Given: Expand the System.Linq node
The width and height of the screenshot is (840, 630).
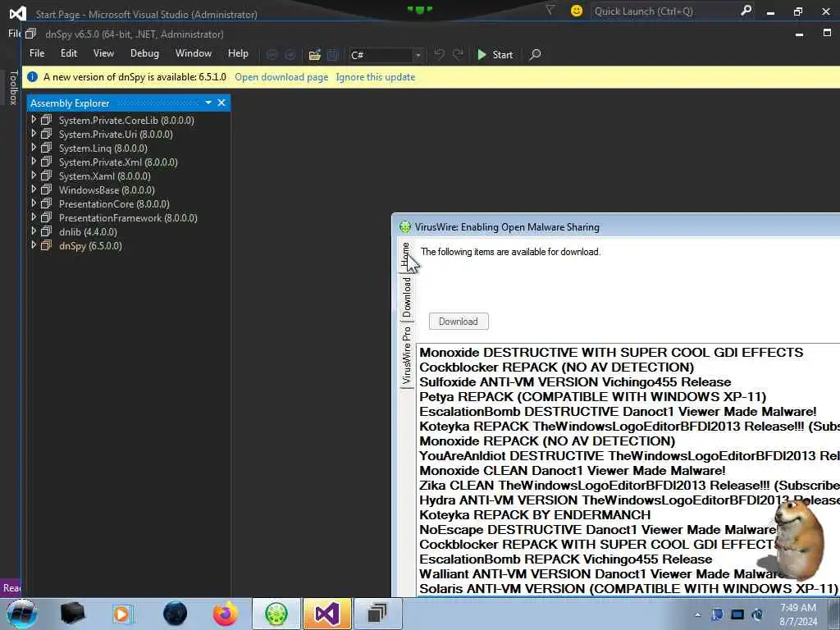Looking at the screenshot, I should pos(34,148).
